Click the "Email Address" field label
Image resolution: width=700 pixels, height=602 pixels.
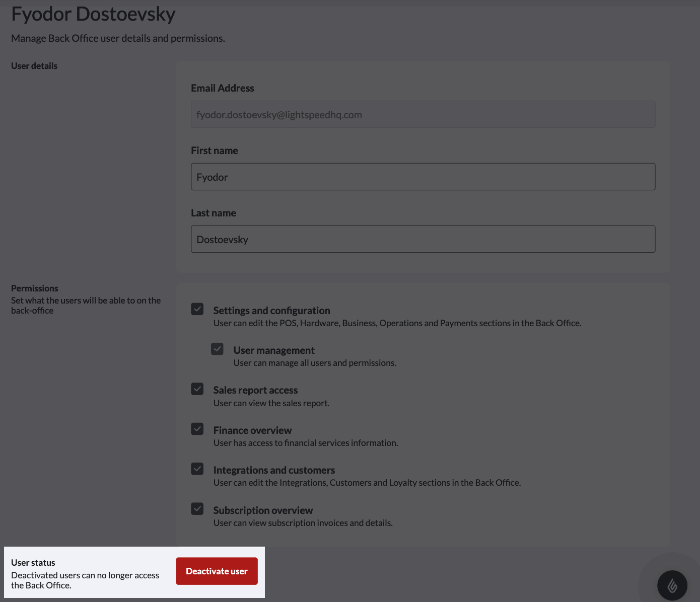(223, 88)
